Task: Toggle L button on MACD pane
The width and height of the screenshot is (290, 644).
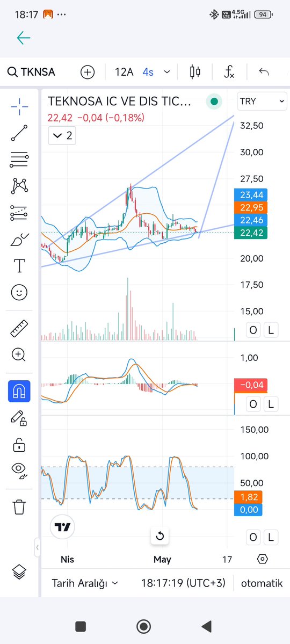Action: [x=271, y=404]
